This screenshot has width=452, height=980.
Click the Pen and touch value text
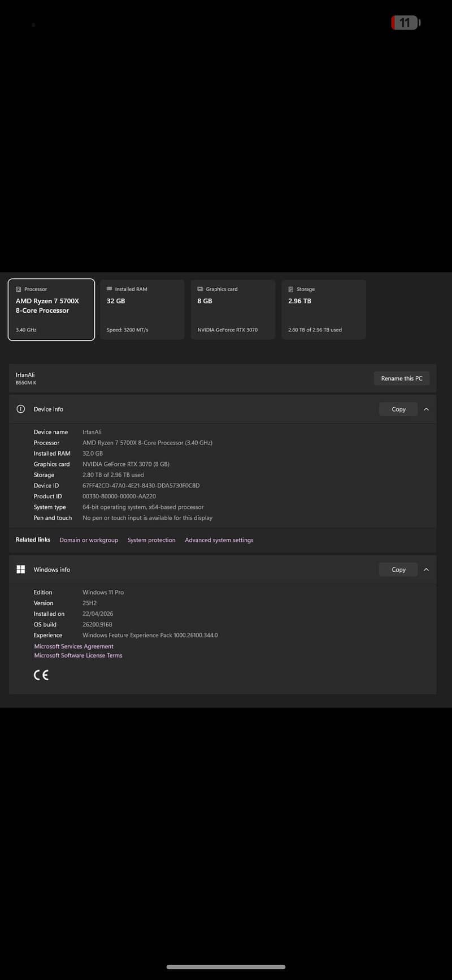point(147,518)
